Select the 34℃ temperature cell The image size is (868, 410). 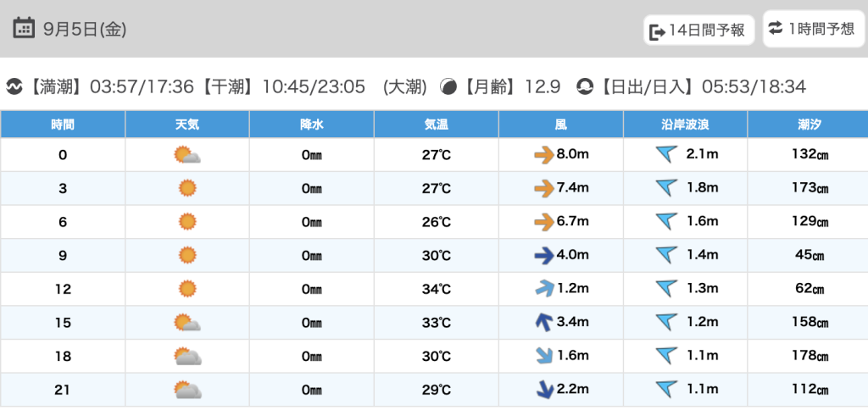(x=437, y=289)
